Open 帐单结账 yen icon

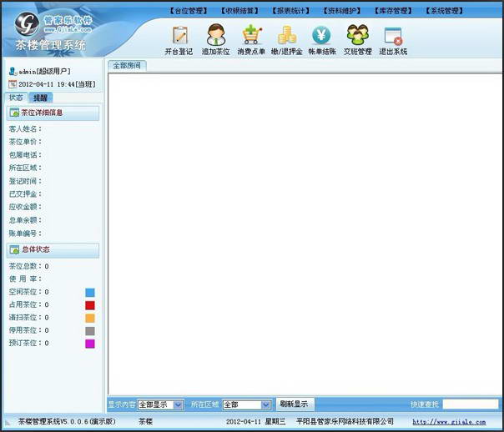[321, 35]
